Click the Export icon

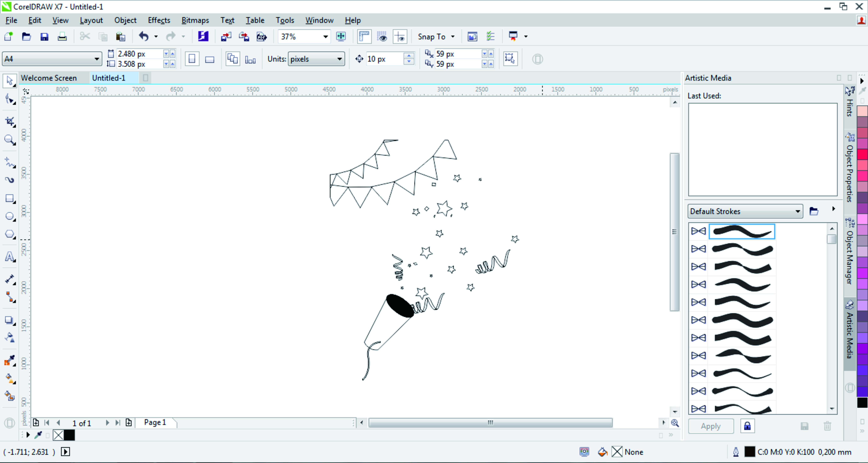tap(244, 36)
